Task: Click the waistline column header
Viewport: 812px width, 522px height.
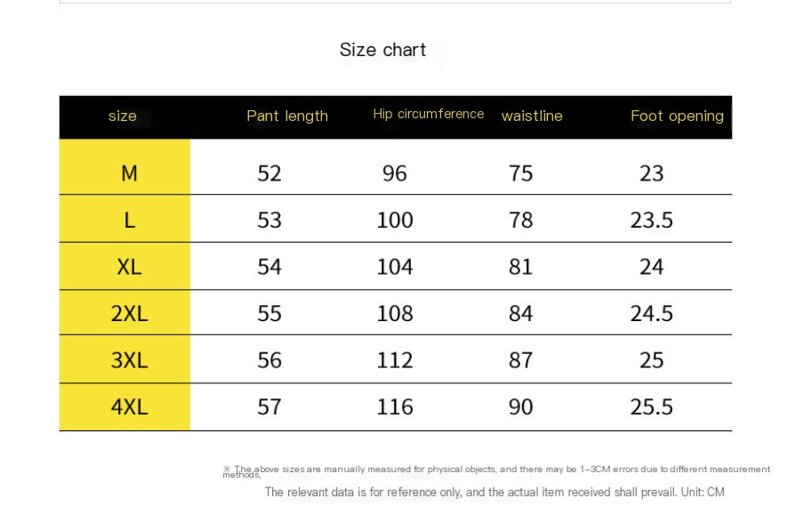Action: click(532, 116)
